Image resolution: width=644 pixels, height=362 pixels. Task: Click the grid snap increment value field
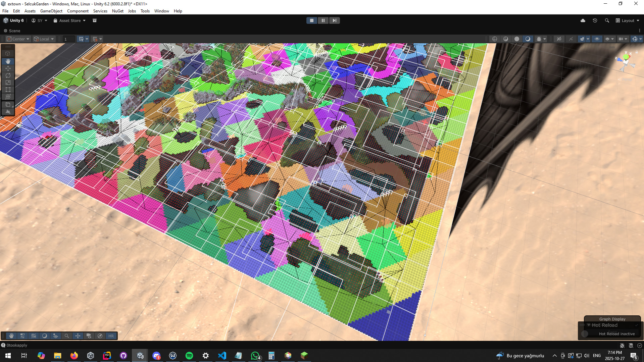point(69,39)
